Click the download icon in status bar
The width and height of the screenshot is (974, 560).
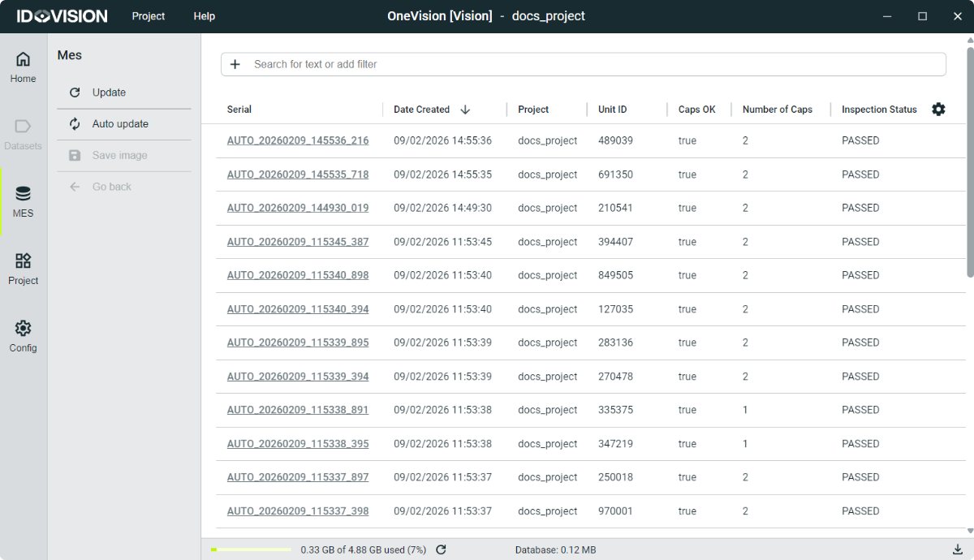point(958,549)
